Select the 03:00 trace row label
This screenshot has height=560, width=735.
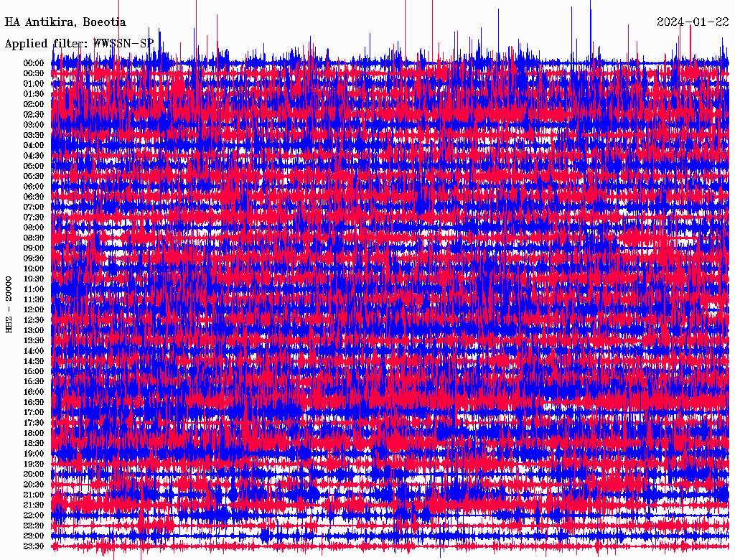33,125
